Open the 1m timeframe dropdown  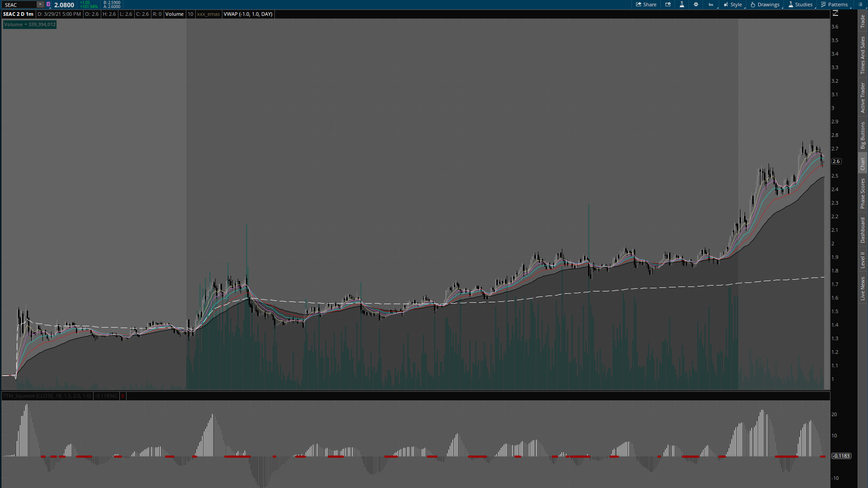711,5
